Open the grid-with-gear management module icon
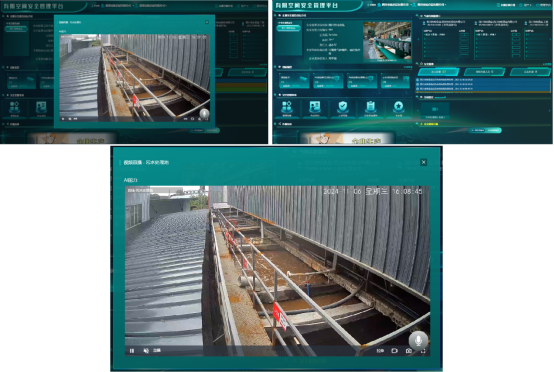The height and width of the screenshot is (372, 554). (287, 107)
